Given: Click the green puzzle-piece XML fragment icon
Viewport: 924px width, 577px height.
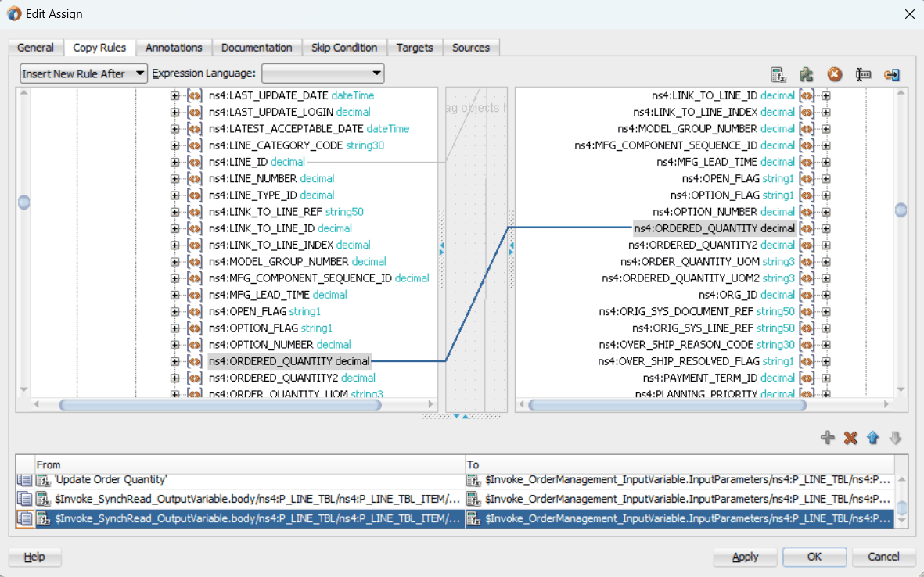Looking at the screenshot, I should (x=806, y=75).
